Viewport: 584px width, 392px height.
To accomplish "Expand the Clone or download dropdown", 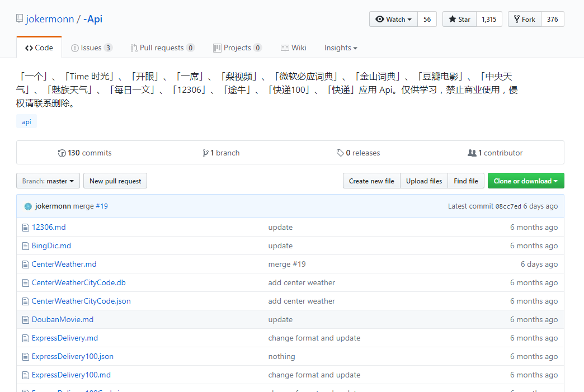I will point(525,181).
